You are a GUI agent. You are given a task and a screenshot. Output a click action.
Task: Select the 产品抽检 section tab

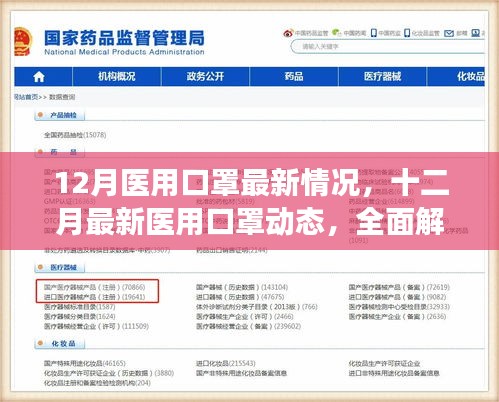[x=60, y=115]
